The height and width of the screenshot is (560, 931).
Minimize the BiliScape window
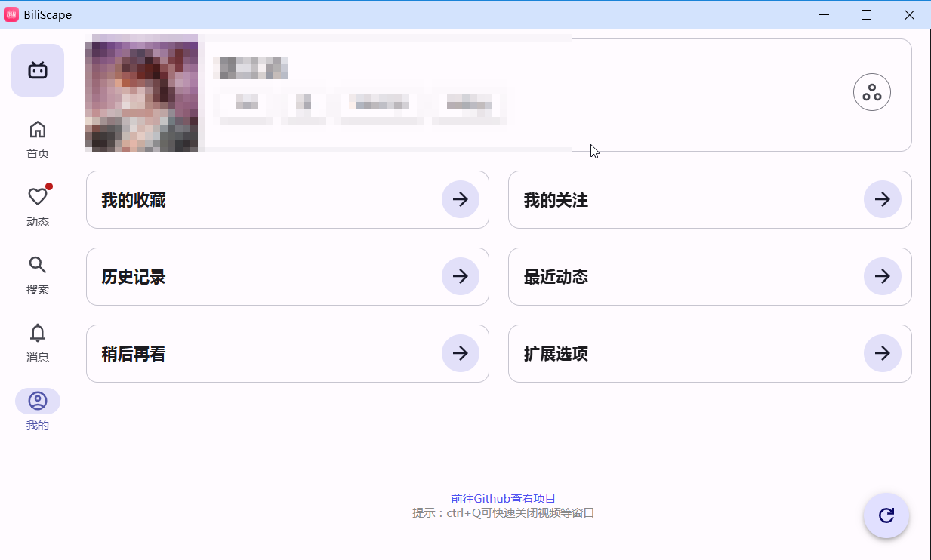(x=824, y=14)
